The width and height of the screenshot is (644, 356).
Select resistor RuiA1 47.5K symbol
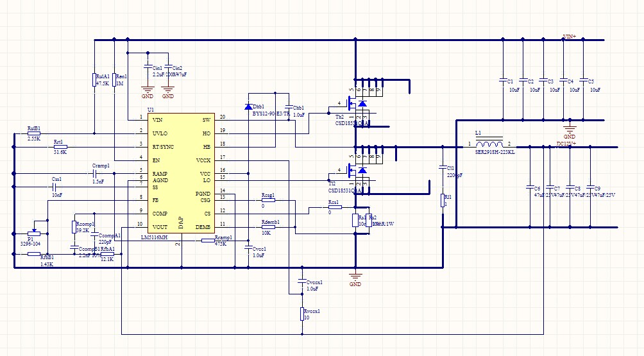tap(94, 80)
